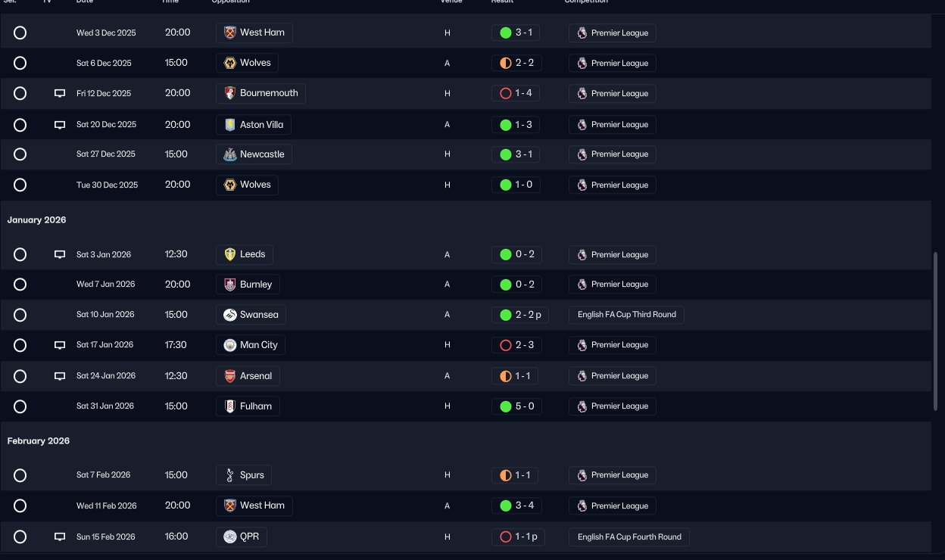The width and height of the screenshot is (945, 560).
Task: Click the vertical scrollbar thumb at right
Action: pos(935,331)
